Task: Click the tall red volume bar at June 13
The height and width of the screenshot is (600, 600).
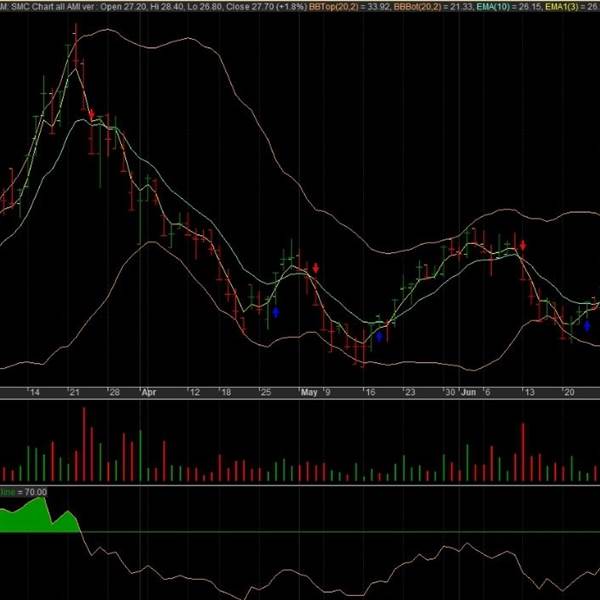Action: [x=523, y=452]
